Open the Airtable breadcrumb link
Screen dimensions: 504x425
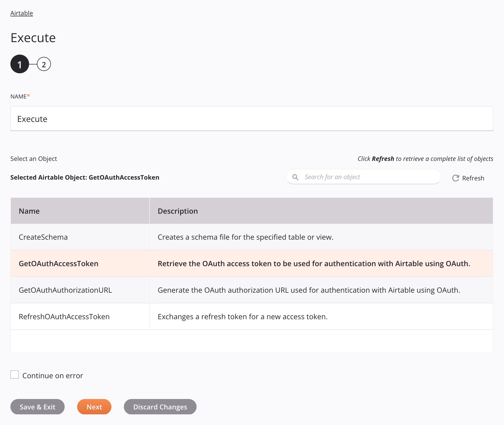(x=22, y=13)
